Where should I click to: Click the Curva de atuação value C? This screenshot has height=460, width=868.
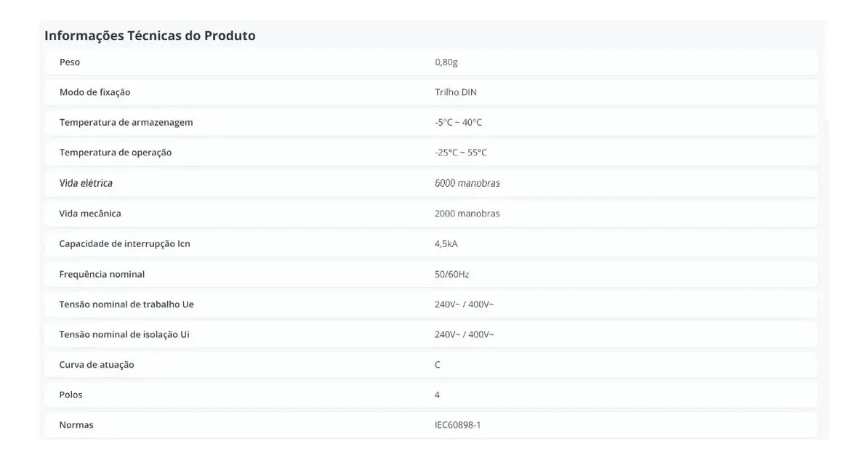click(x=438, y=365)
